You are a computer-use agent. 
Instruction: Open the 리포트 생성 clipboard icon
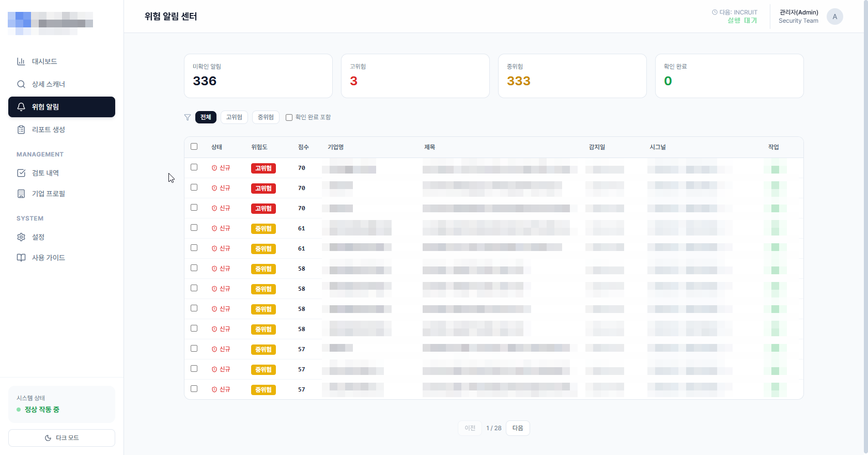[x=21, y=130]
